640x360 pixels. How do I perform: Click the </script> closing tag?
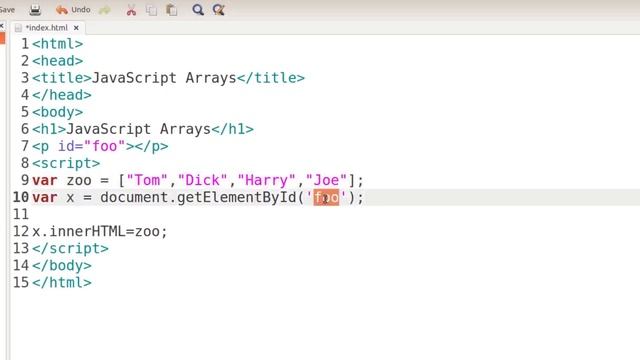71,248
